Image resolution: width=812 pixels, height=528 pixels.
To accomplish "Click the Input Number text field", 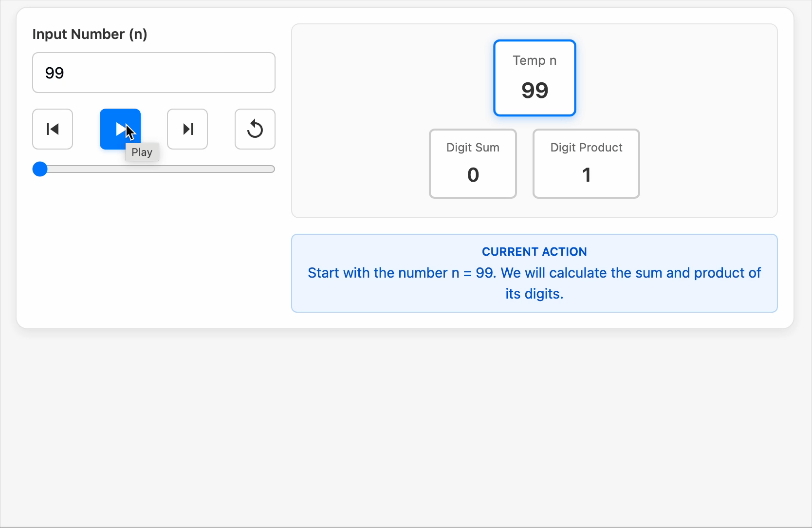I will pos(154,73).
